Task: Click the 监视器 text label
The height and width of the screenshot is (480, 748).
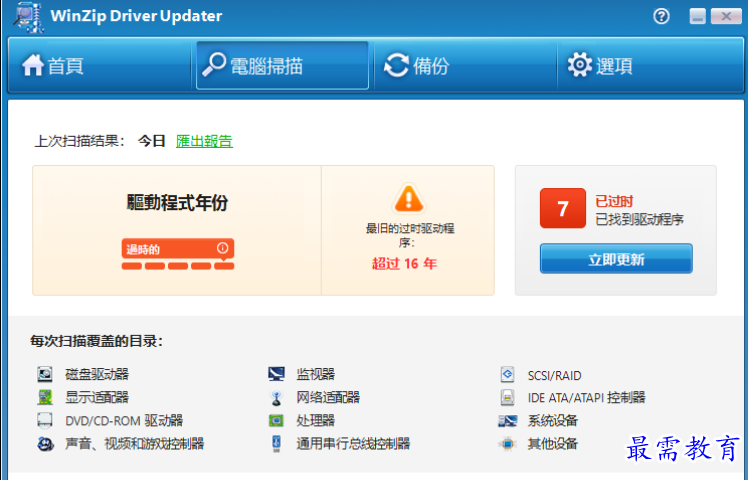Action: pos(315,374)
